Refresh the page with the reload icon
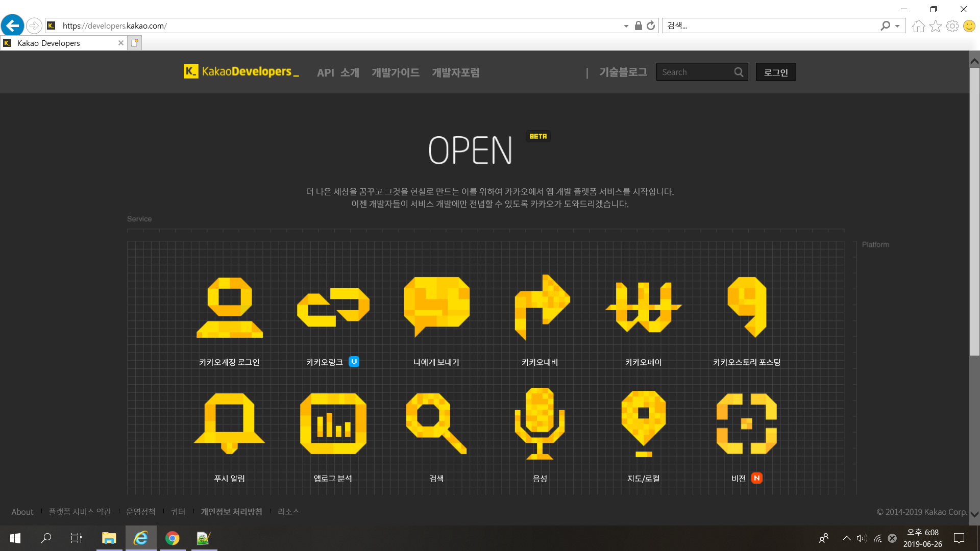 (651, 26)
